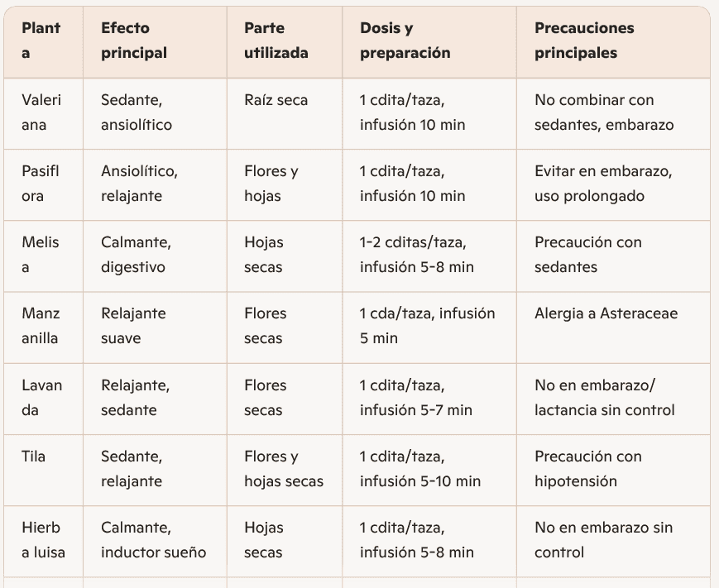
Task: Select the "Manzanilla" plant cell
Action: click(x=41, y=326)
